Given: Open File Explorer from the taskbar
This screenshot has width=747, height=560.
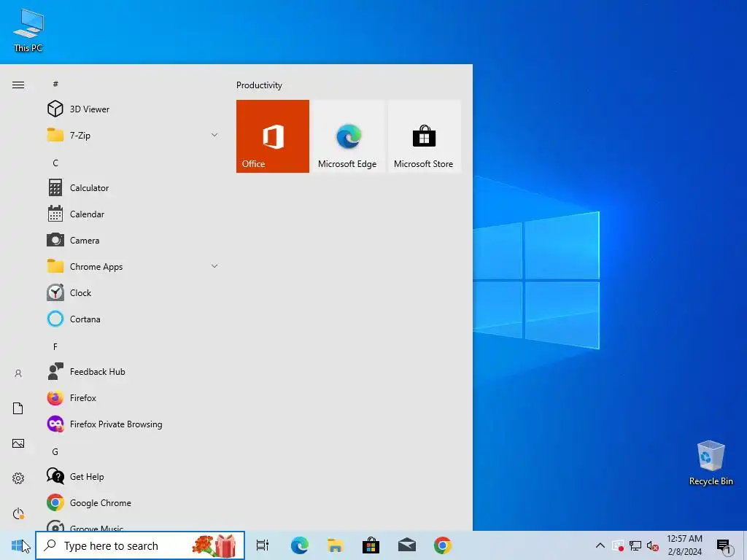Looking at the screenshot, I should pyautogui.click(x=336, y=545).
